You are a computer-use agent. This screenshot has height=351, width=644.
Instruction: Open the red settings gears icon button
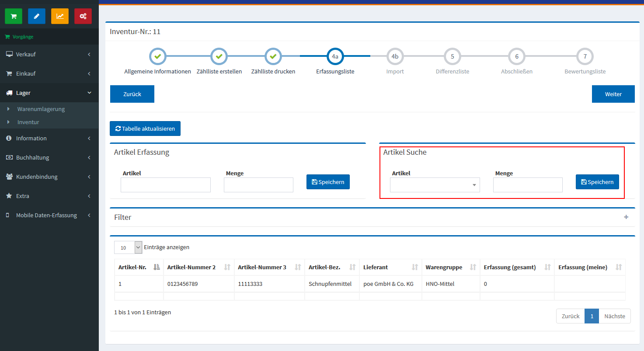83,16
